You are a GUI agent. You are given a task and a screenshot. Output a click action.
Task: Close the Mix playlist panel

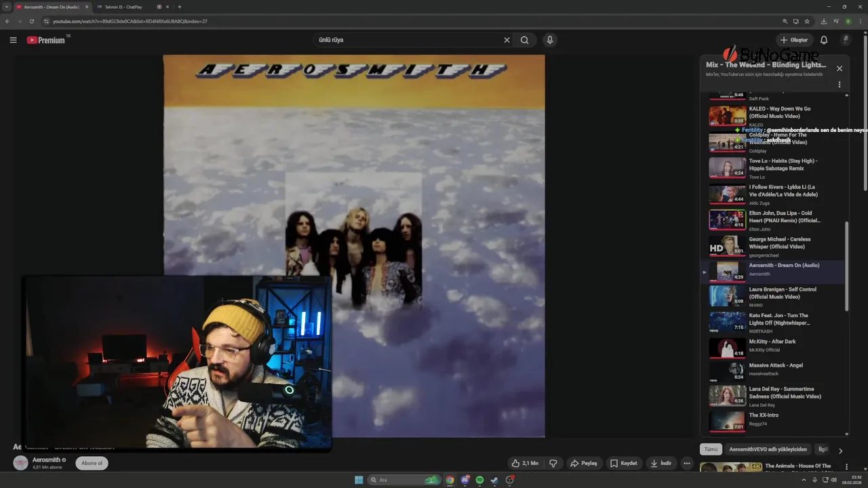(840, 68)
